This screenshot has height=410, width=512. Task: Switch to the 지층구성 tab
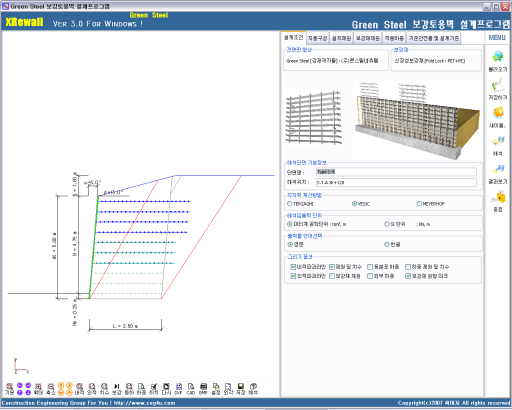[317, 38]
